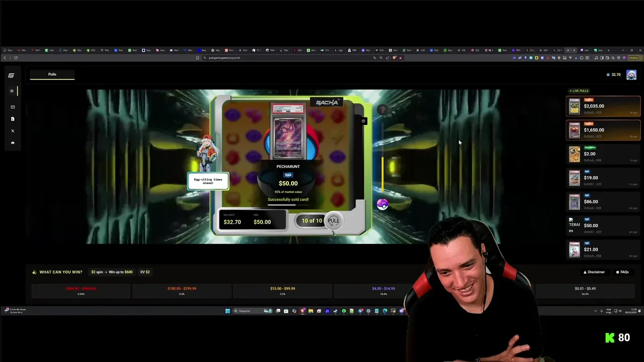Open the $86.00 live pull entry
Image resolution: width=644 pixels, height=362 pixels.
click(x=603, y=202)
